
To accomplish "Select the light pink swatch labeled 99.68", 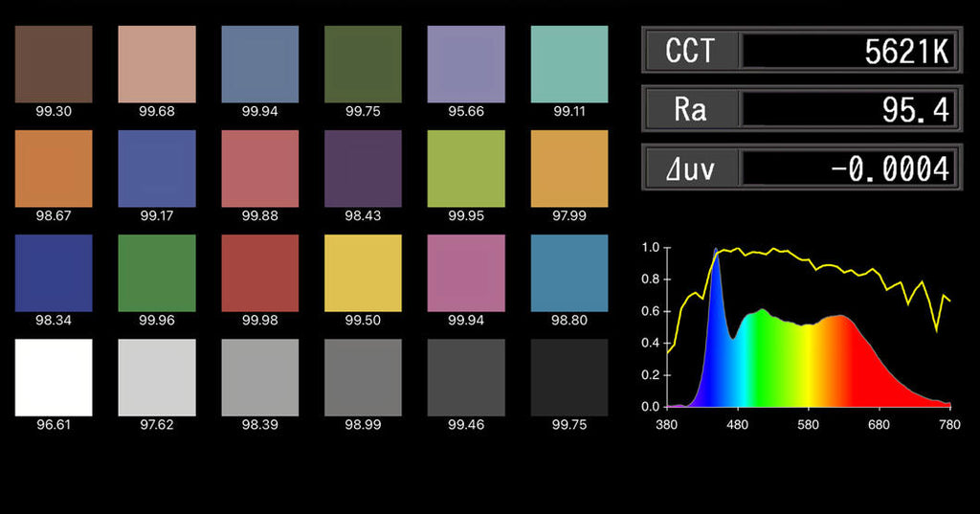I will [157, 63].
